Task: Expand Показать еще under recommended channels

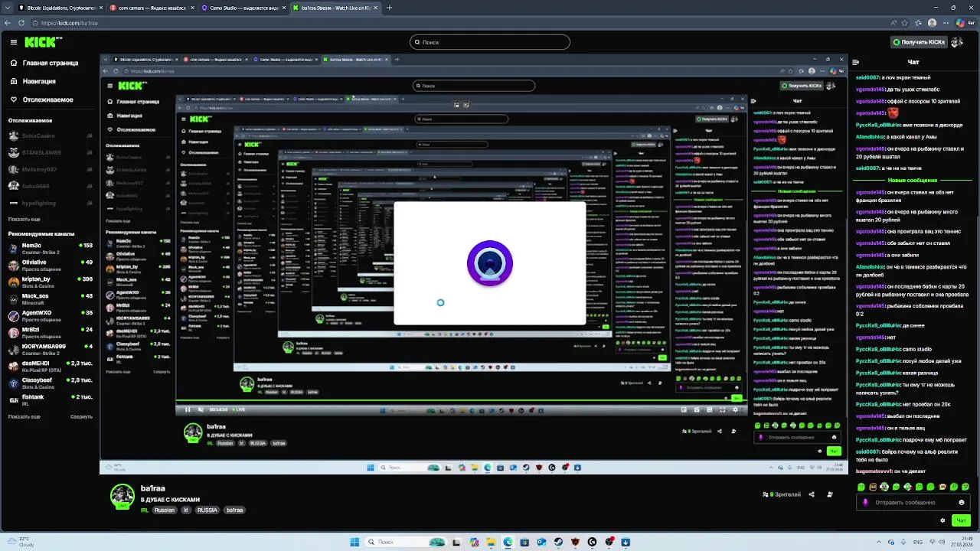Action: pos(24,417)
